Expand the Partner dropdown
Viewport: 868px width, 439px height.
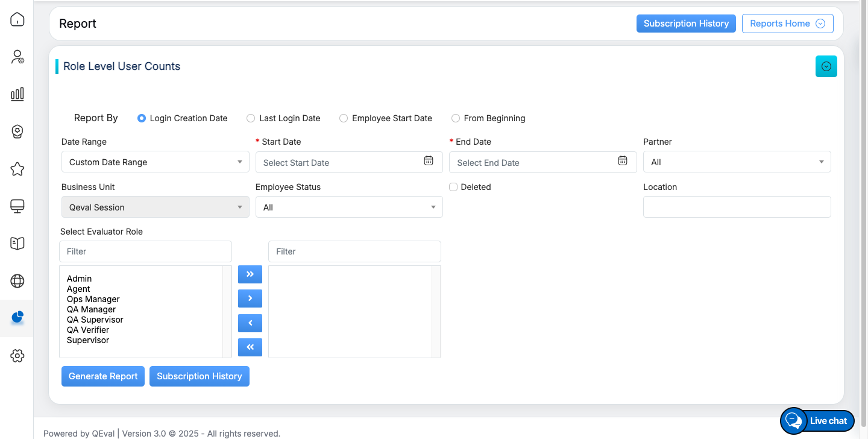tap(737, 162)
